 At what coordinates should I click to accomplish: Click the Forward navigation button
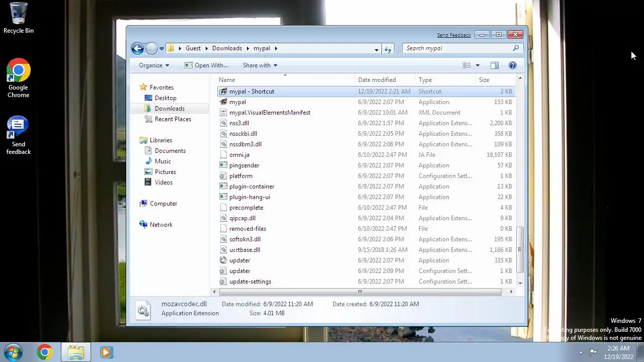pyautogui.click(x=151, y=48)
